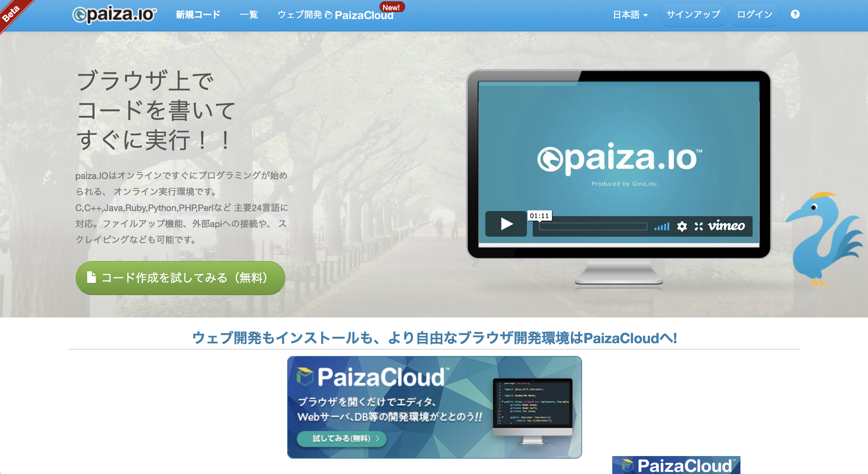Adjust the video volume bars

point(662,226)
